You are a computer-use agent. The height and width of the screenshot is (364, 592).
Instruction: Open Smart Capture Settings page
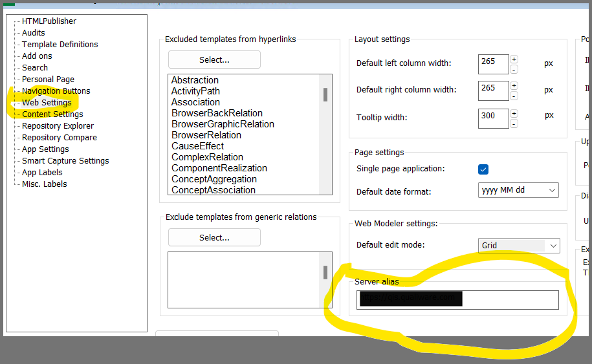pos(65,161)
